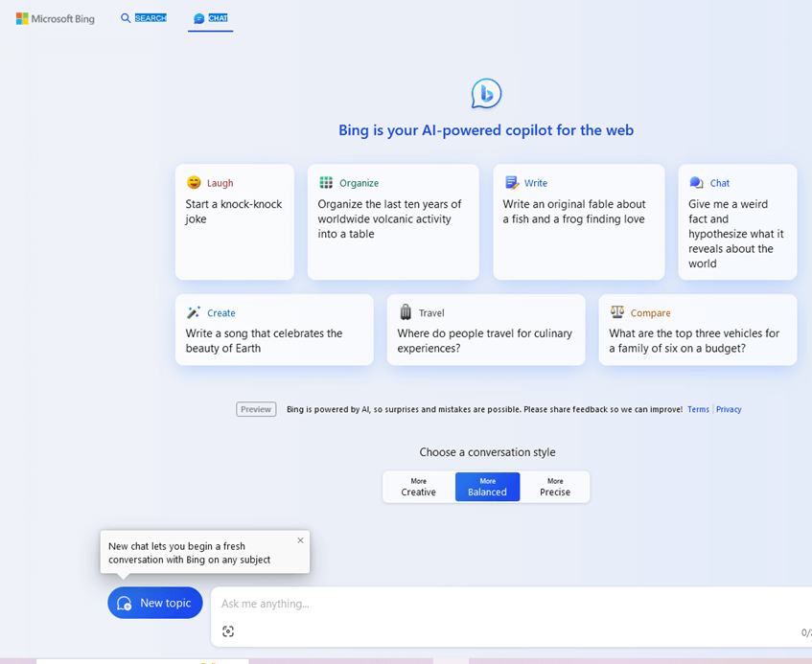Choose the fish and frog fable suggestion
The width and height of the screenshot is (812, 664).
(x=579, y=222)
